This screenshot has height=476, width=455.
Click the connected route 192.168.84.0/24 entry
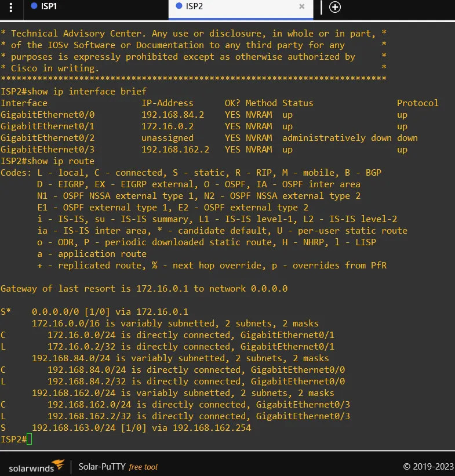(173, 370)
